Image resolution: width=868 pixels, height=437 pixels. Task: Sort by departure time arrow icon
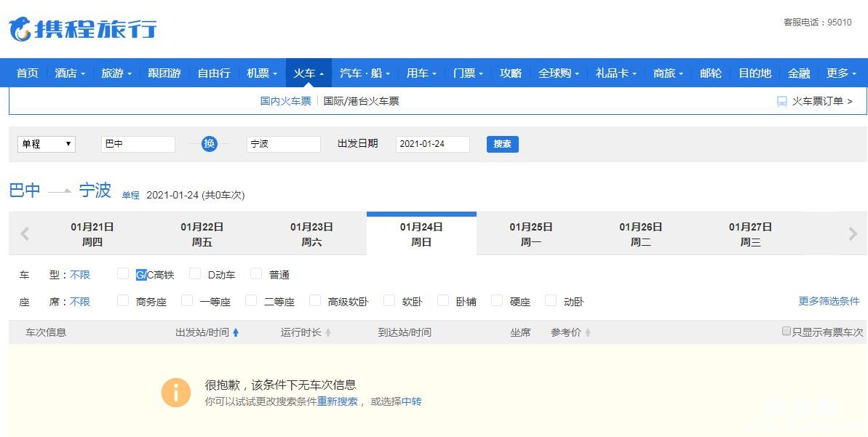tap(236, 333)
